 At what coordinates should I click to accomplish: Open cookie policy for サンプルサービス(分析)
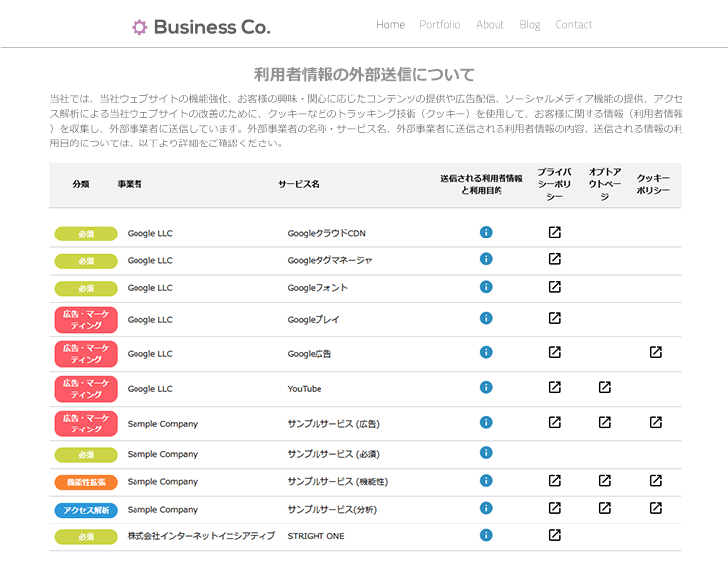(x=656, y=508)
